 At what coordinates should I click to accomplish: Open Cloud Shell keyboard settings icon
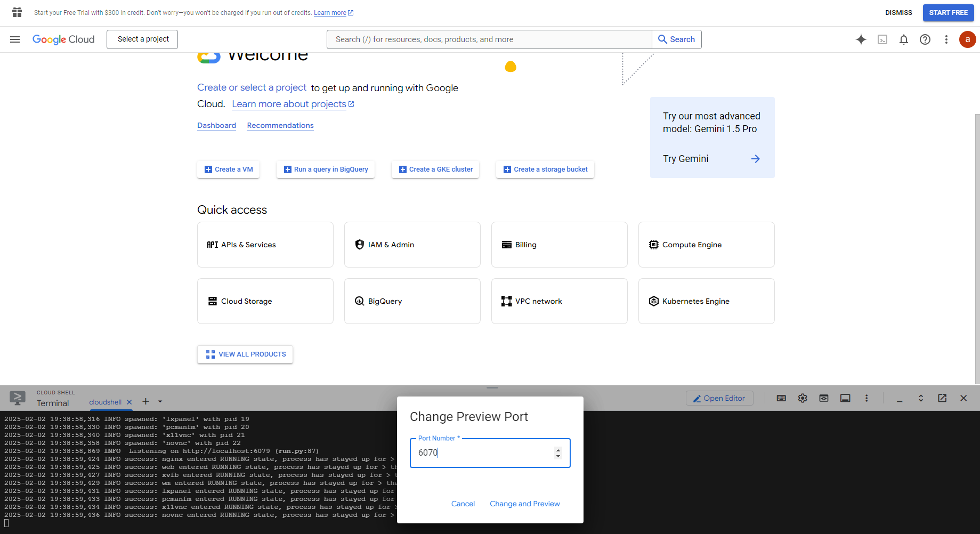(x=781, y=398)
